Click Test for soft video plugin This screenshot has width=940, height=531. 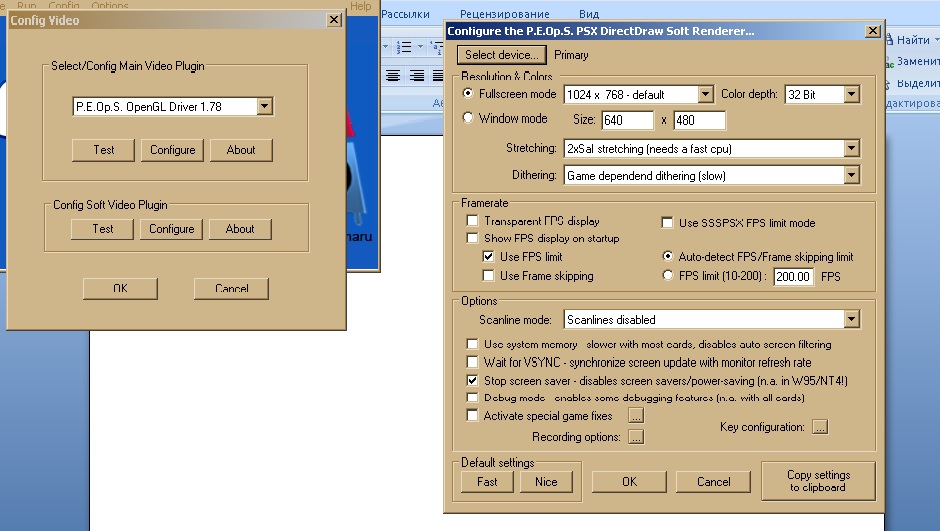[x=103, y=229]
